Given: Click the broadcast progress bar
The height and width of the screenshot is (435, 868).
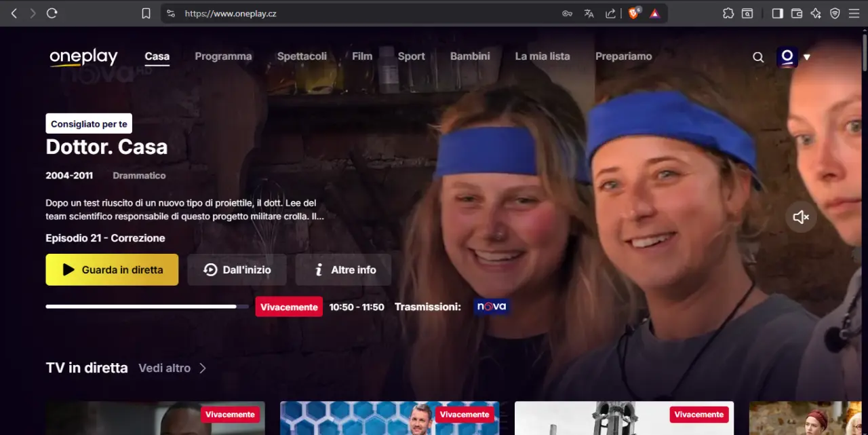Looking at the screenshot, I should (147, 307).
